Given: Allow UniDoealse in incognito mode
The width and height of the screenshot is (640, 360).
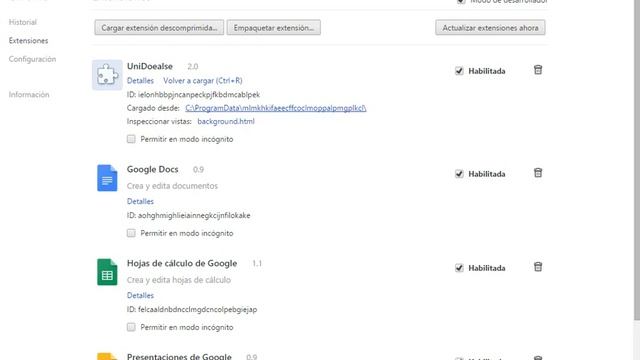Looking at the screenshot, I should coord(131,139).
